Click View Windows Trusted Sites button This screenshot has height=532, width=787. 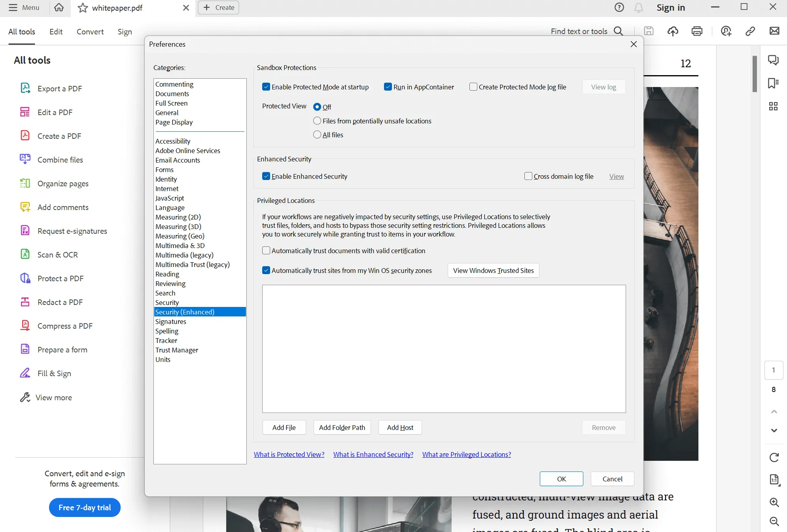pyautogui.click(x=494, y=270)
